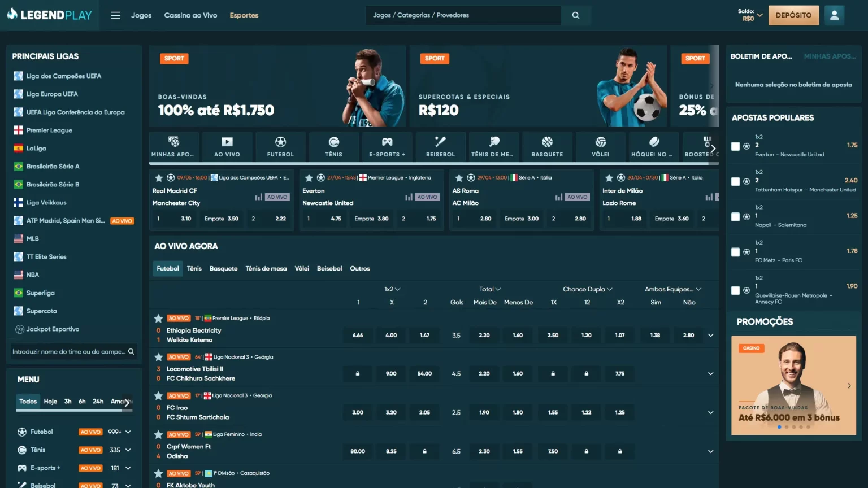Favorite the FC Irao live match star

point(159,396)
